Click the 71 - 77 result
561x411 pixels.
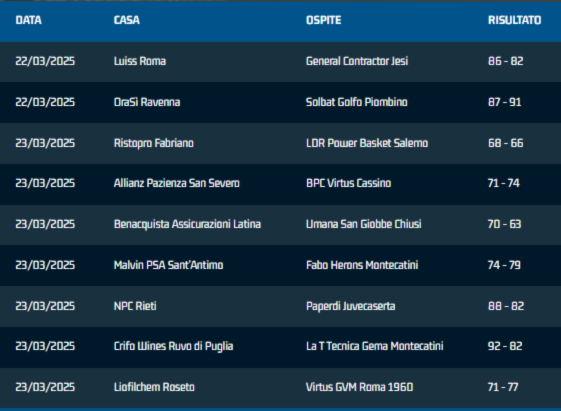point(503,387)
